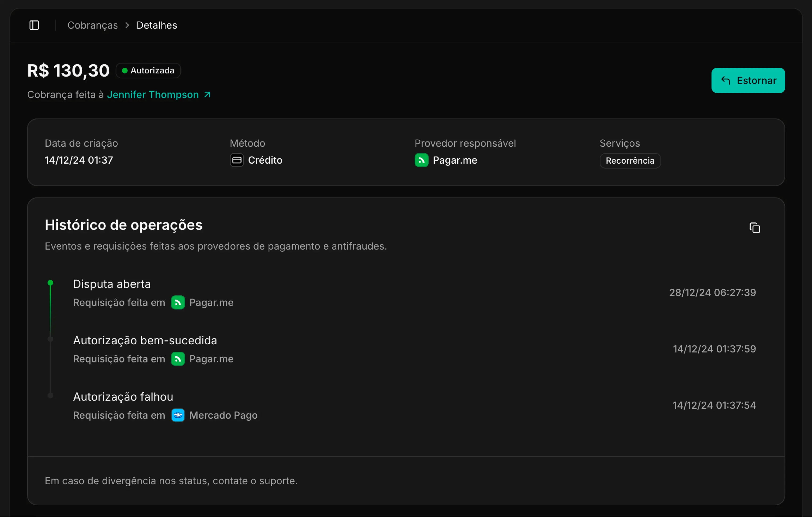Click creation date 14/12/24 01:37
The image size is (812, 519).
tap(79, 160)
